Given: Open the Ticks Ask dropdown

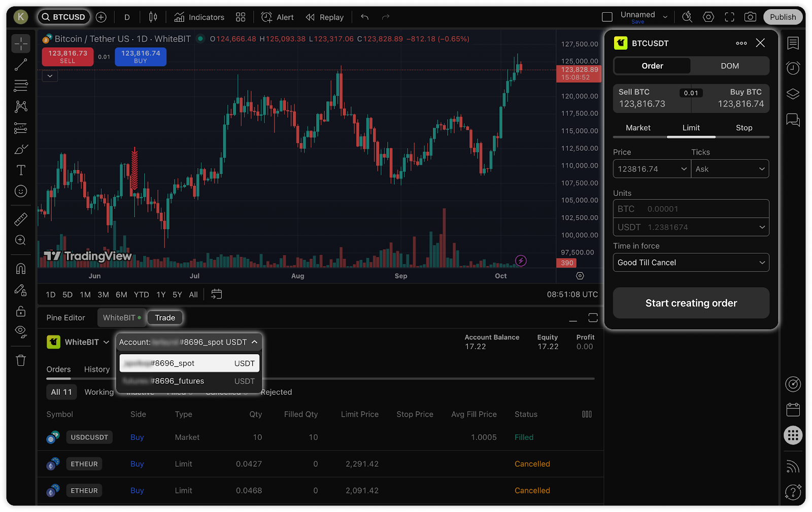Looking at the screenshot, I should (x=730, y=169).
